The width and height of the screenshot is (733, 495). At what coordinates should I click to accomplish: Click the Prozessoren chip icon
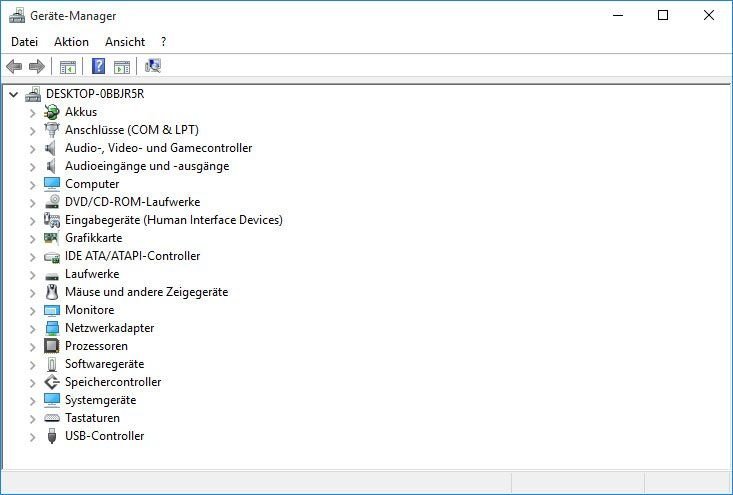pyautogui.click(x=51, y=346)
